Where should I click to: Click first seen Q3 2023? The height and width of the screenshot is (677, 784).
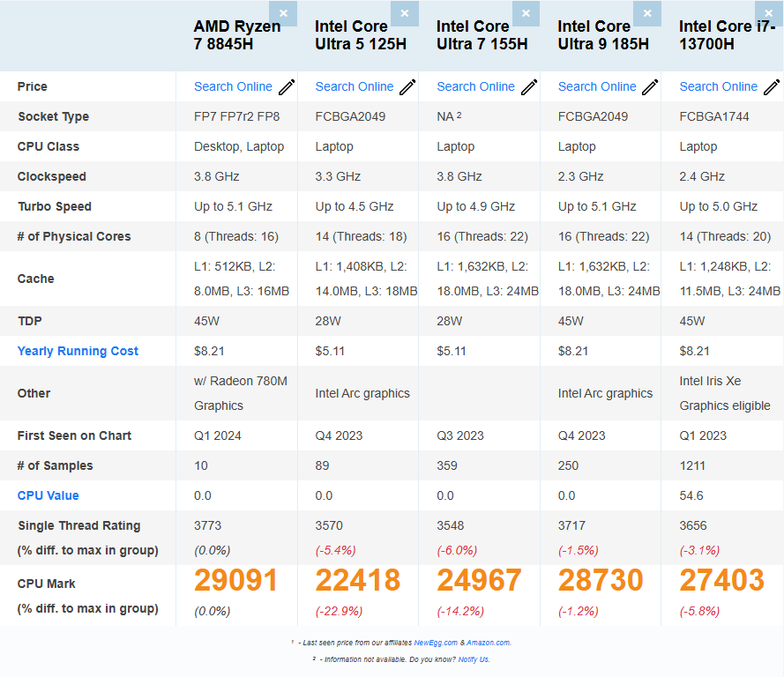(x=460, y=435)
